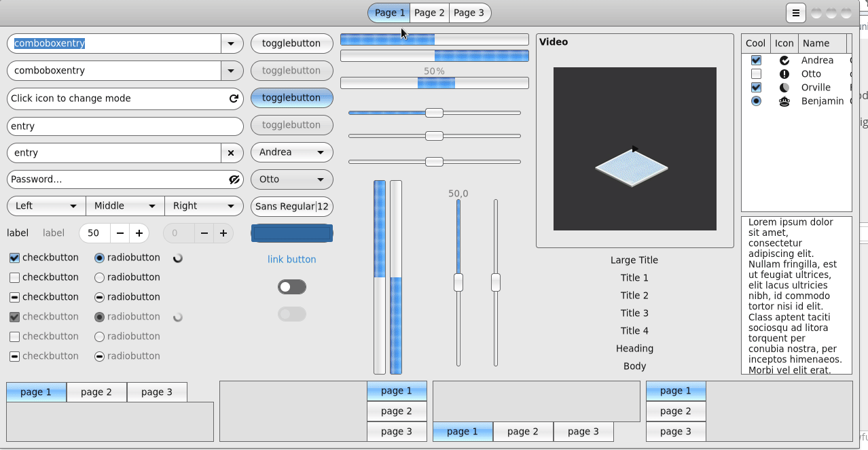Click the active spinner next to the radiobutton
Image resolution: width=868 pixels, height=450 pixels.
(179, 258)
